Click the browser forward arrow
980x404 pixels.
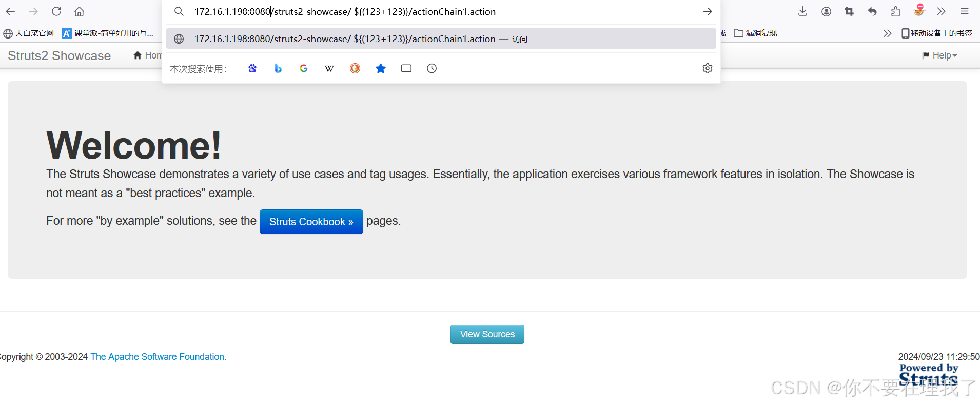point(33,11)
